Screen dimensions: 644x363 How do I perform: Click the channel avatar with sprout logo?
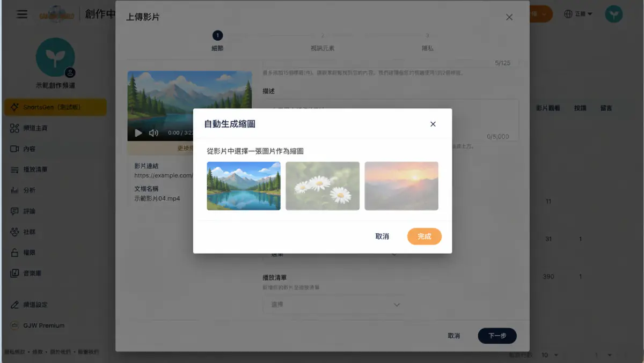[x=55, y=57]
